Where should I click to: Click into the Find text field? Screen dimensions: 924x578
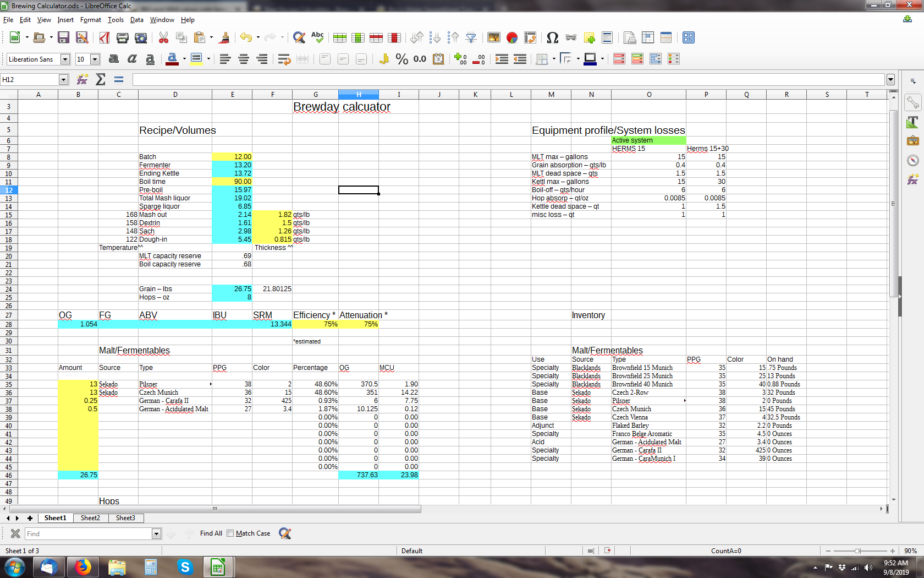click(x=89, y=533)
